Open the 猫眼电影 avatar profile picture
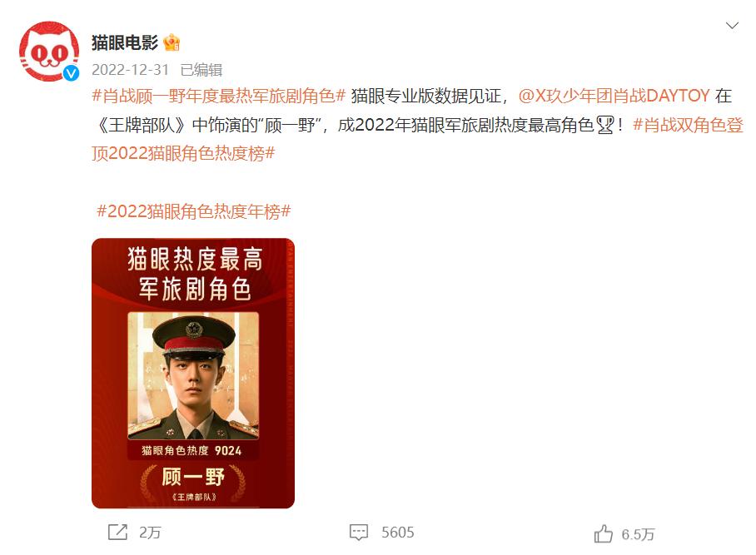Screen dimensions: 756x555 tap(49, 51)
